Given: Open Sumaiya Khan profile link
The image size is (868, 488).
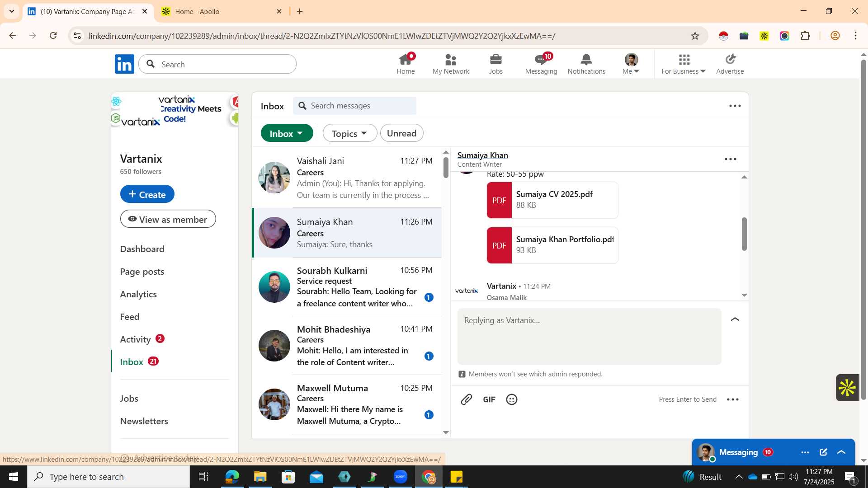Looking at the screenshot, I should pos(482,155).
